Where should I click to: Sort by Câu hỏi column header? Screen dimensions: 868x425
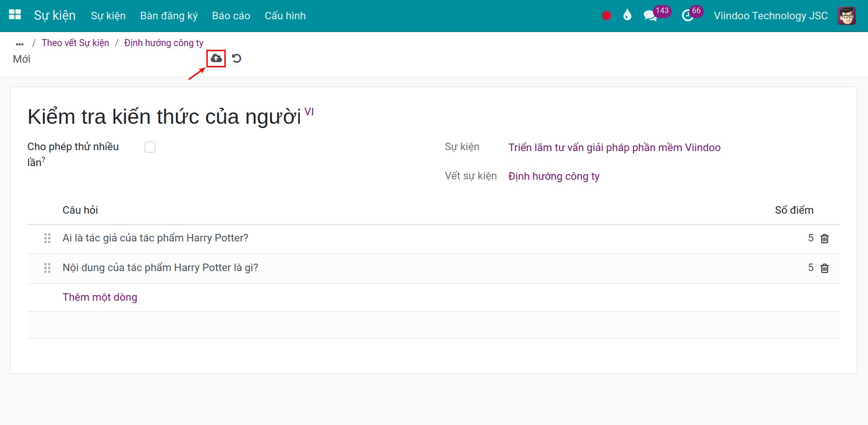[80, 210]
